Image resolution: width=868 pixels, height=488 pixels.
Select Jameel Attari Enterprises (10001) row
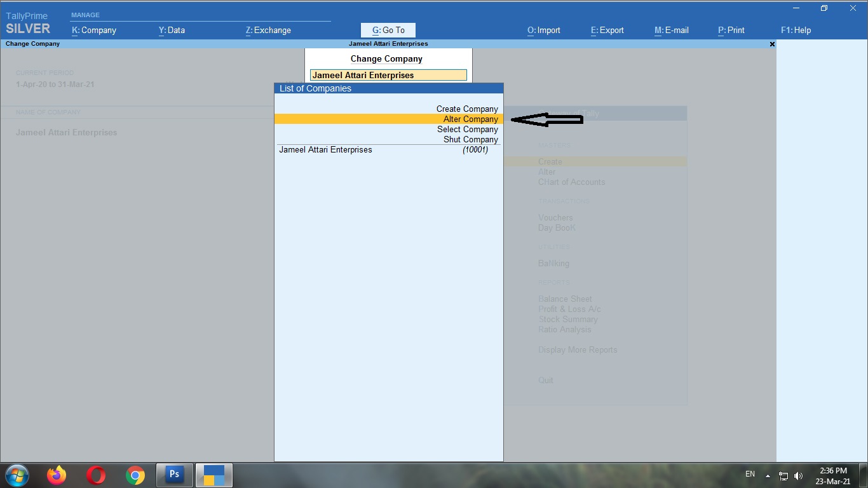point(389,150)
